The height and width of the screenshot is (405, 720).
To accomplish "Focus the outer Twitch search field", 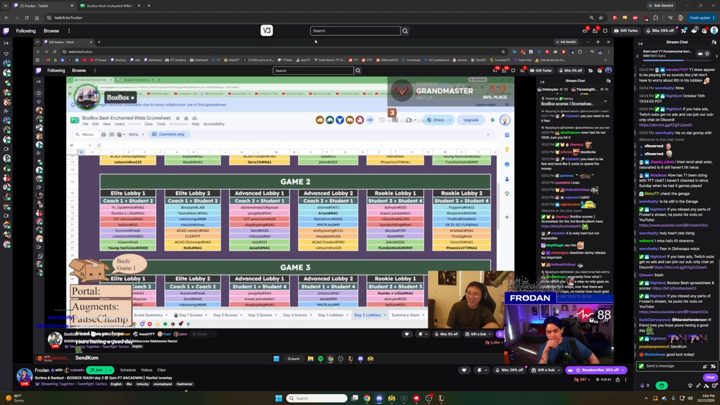I will point(355,31).
